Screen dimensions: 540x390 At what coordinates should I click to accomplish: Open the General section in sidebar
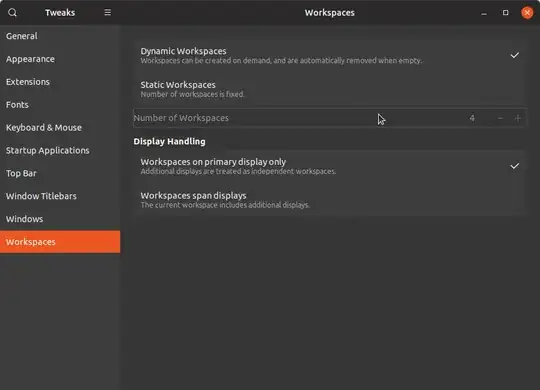click(60, 36)
